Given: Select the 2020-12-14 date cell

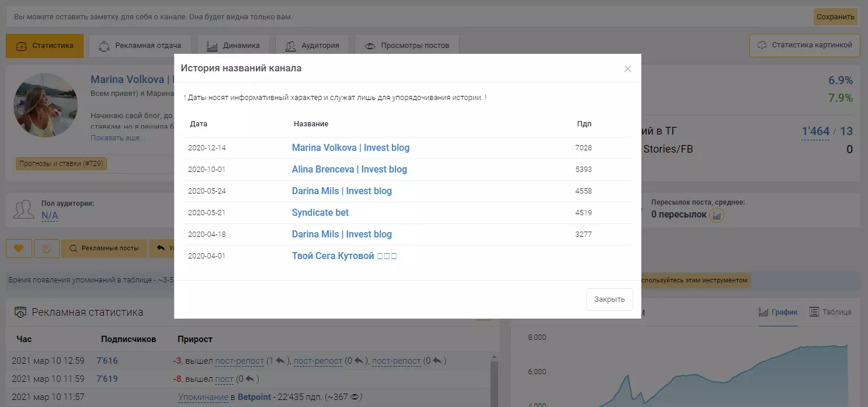Looking at the screenshot, I should pyautogui.click(x=207, y=148).
